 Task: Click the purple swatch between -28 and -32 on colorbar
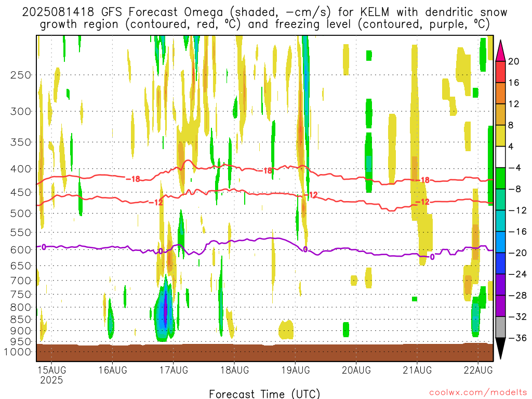pyautogui.click(x=500, y=305)
